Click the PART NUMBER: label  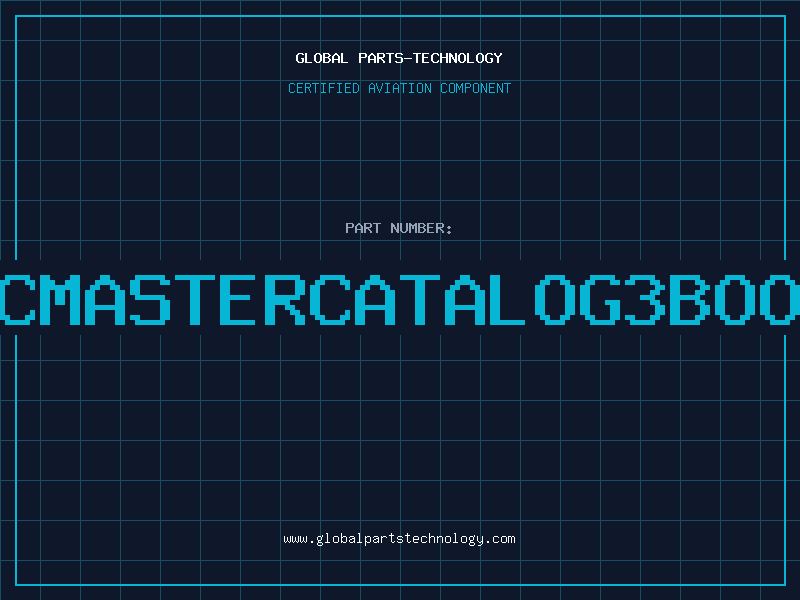pyautogui.click(x=399, y=228)
